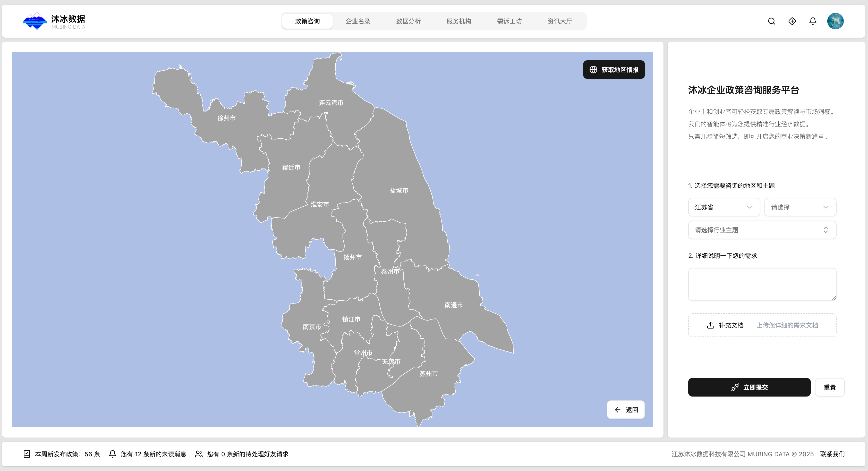The height and width of the screenshot is (471, 868).
Task: Switch to the 企业名录 tab
Action: [x=358, y=21]
